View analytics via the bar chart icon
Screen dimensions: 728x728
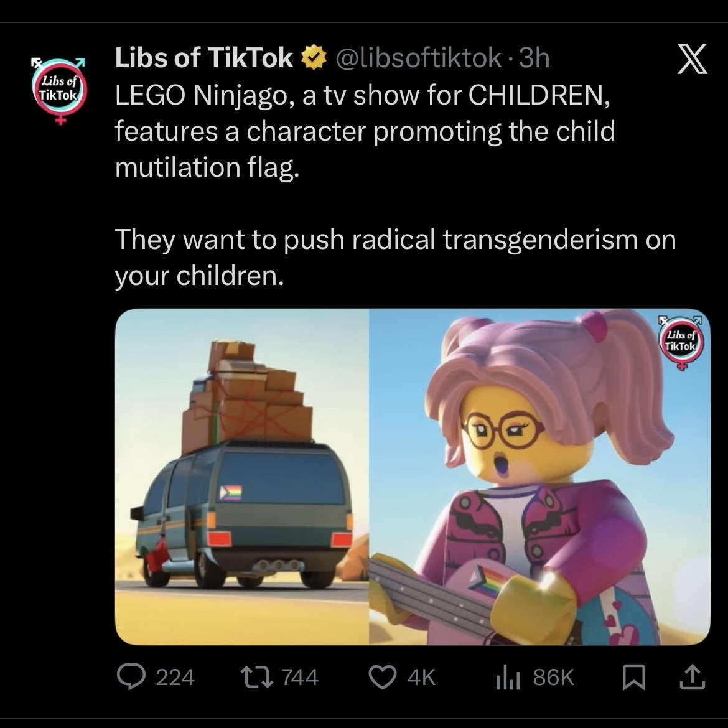pyautogui.click(x=508, y=678)
